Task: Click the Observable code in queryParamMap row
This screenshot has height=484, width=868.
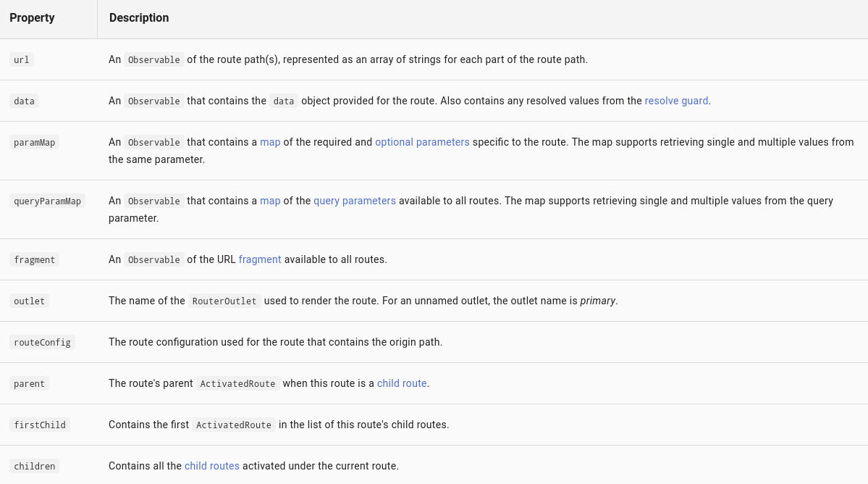Action: coord(154,201)
